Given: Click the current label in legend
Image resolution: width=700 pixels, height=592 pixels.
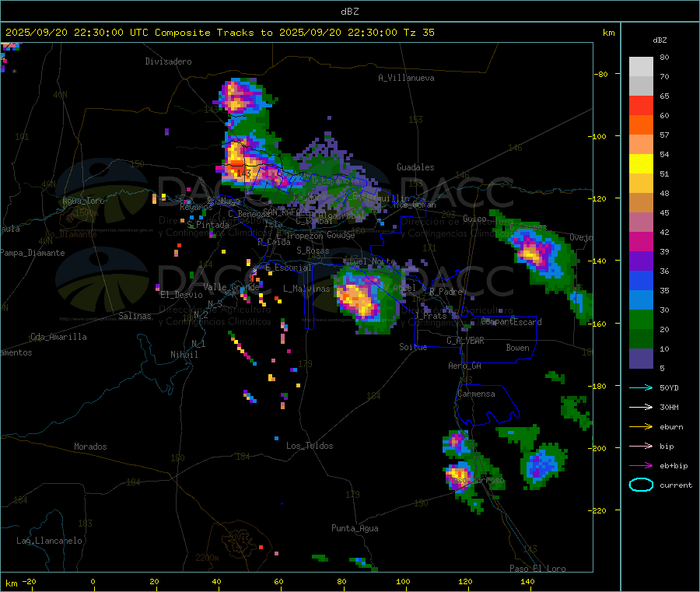Looking at the screenshot, I should click(x=676, y=485).
